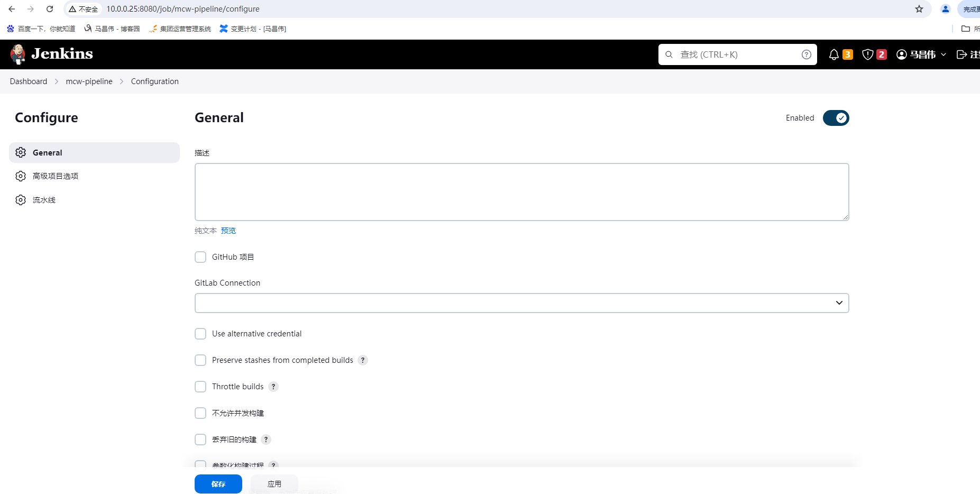Viewport: 980px width, 494px height.
Task: Check Use alternative credential checkbox
Action: [200, 334]
